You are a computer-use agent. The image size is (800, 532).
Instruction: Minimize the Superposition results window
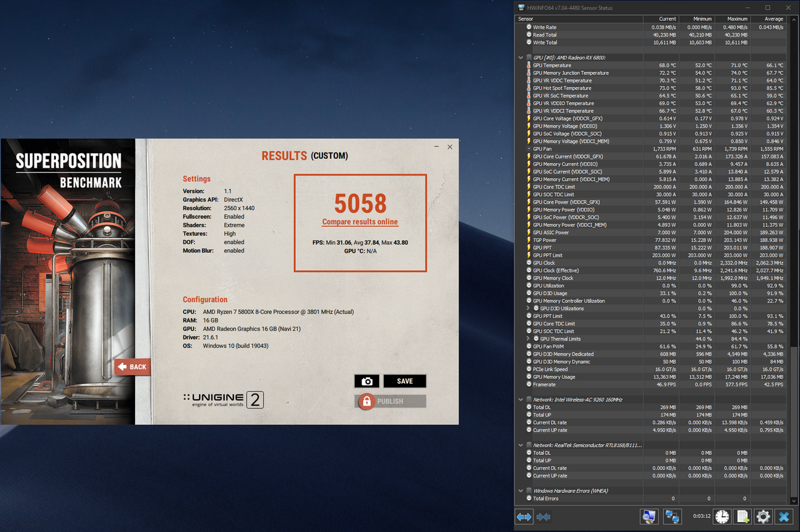pos(436,147)
